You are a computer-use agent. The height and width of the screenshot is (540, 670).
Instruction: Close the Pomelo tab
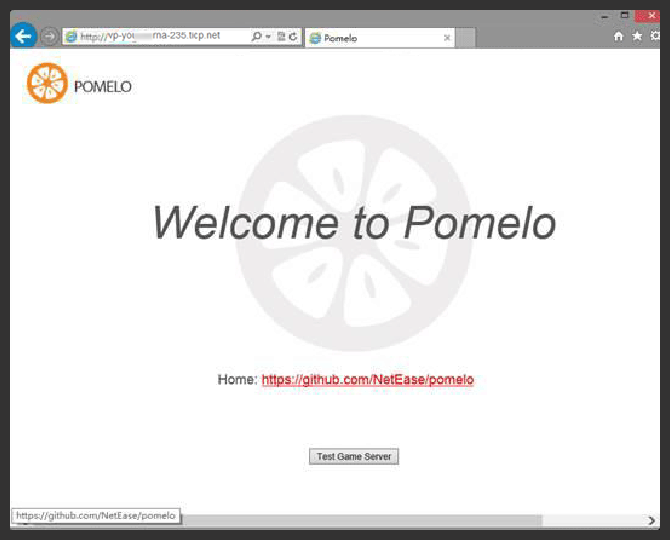point(446,38)
